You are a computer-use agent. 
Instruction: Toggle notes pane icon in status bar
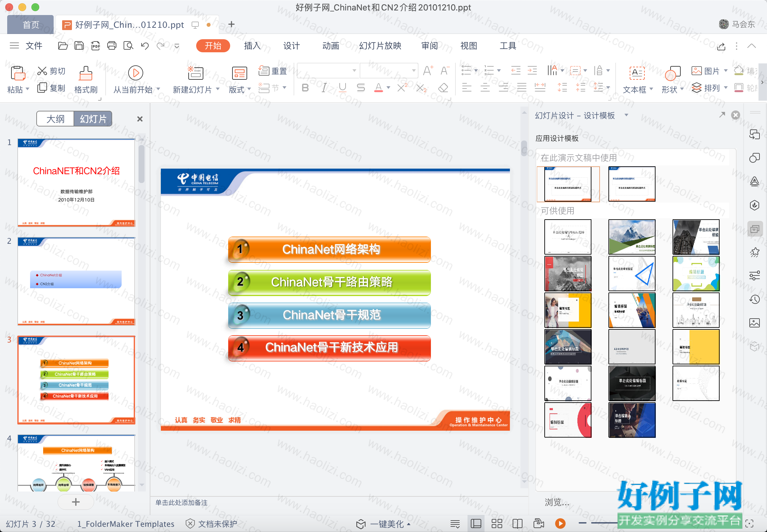455,524
